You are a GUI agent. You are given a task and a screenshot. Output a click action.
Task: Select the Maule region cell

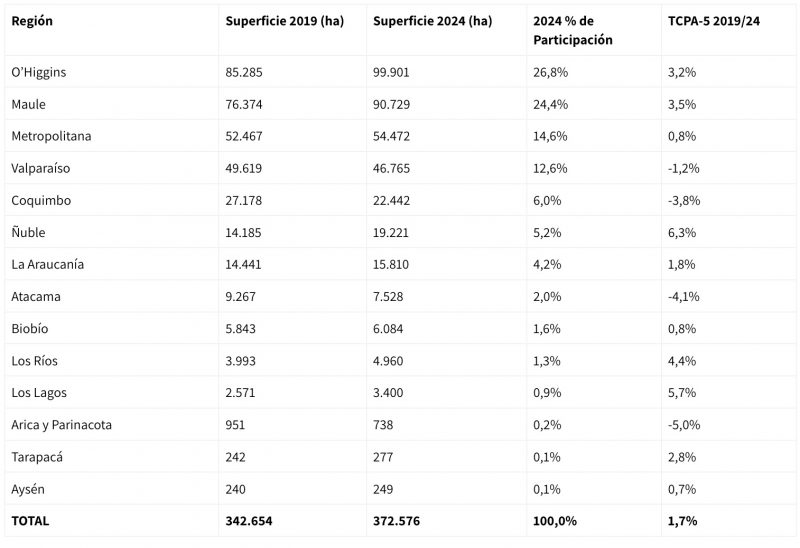click(29, 104)
